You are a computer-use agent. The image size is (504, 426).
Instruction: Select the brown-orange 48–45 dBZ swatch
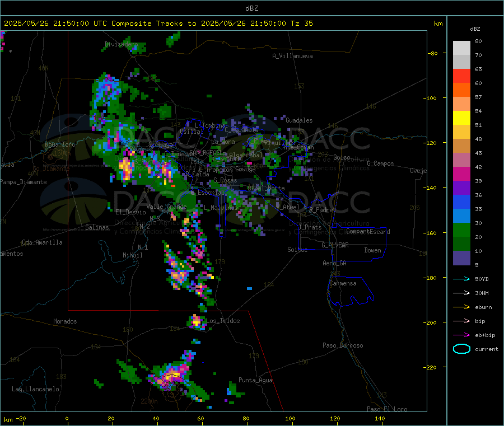tap(461, 146)
